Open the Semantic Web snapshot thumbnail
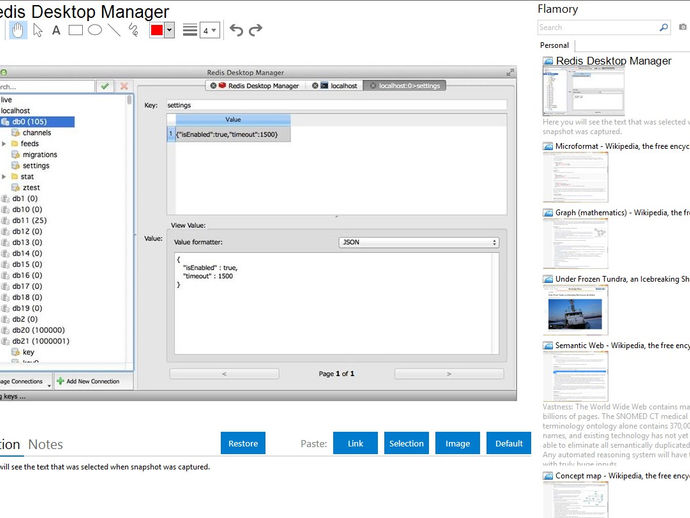 [576, 376]
